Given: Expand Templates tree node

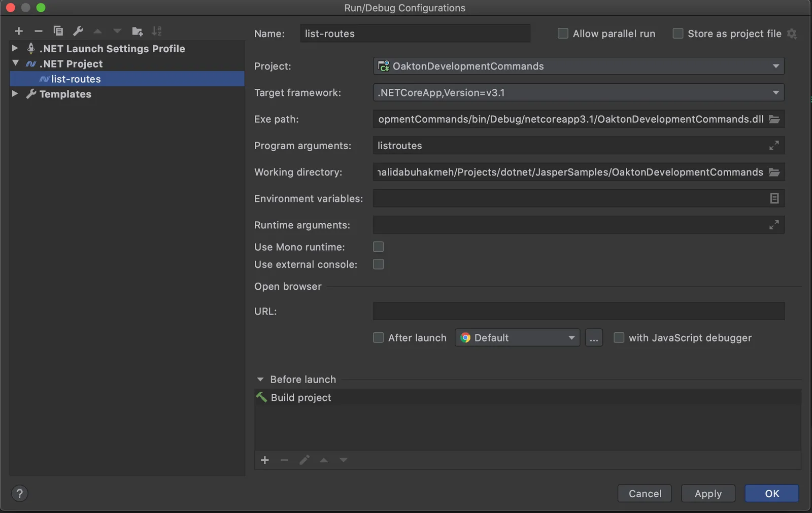Looking at the screenshot, I should (x=15, y=94).
